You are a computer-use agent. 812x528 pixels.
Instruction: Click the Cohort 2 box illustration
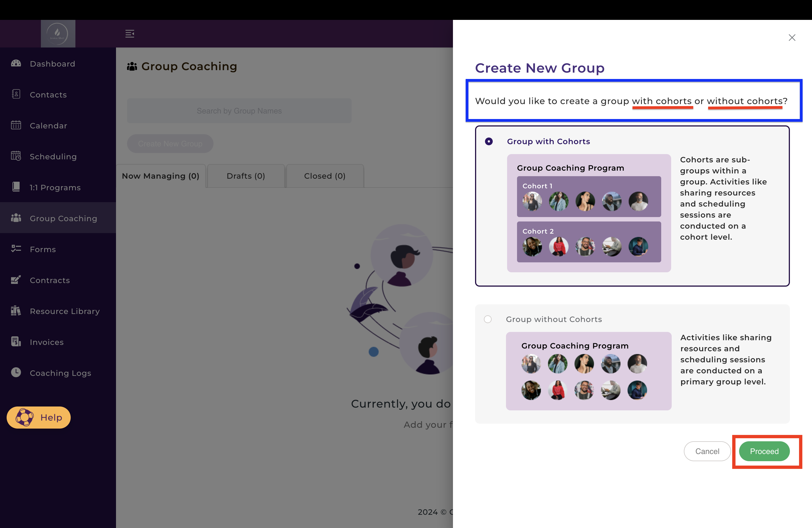tap(589, 242)
